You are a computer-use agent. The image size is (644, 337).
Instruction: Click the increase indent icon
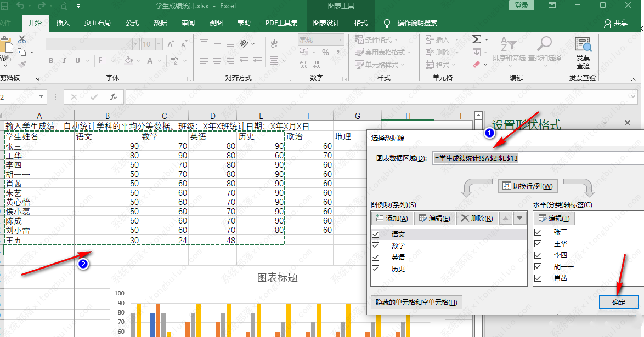[257, 61]
